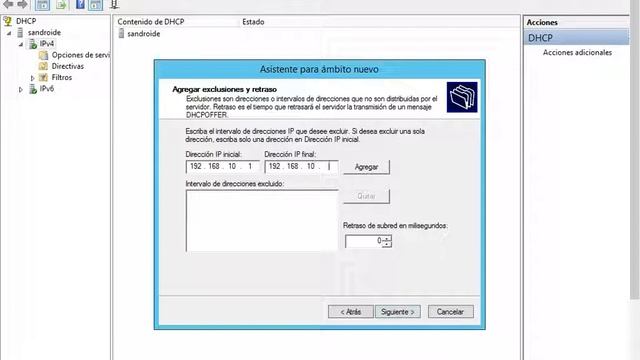640x360 pixels.
Task: Select the DHCP header in the Acciones pane
Action: 576,38
